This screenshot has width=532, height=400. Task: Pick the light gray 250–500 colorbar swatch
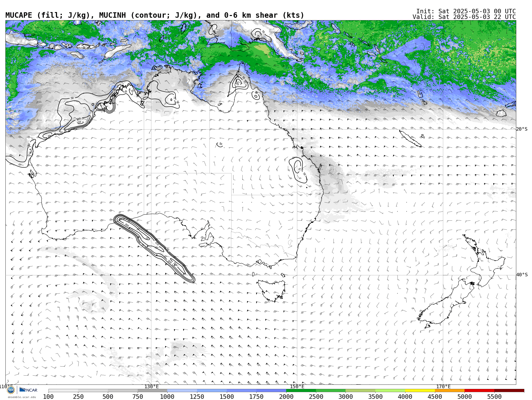(x=93, y=390)
